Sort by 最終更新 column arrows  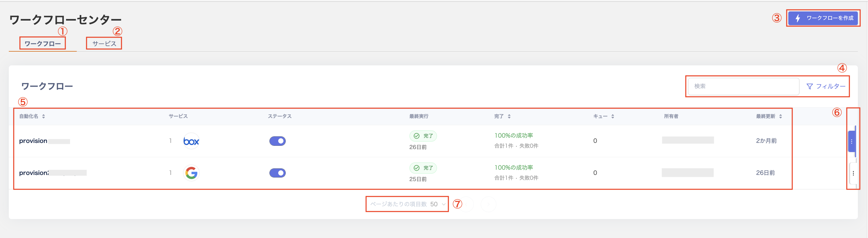tap(780, 116)
